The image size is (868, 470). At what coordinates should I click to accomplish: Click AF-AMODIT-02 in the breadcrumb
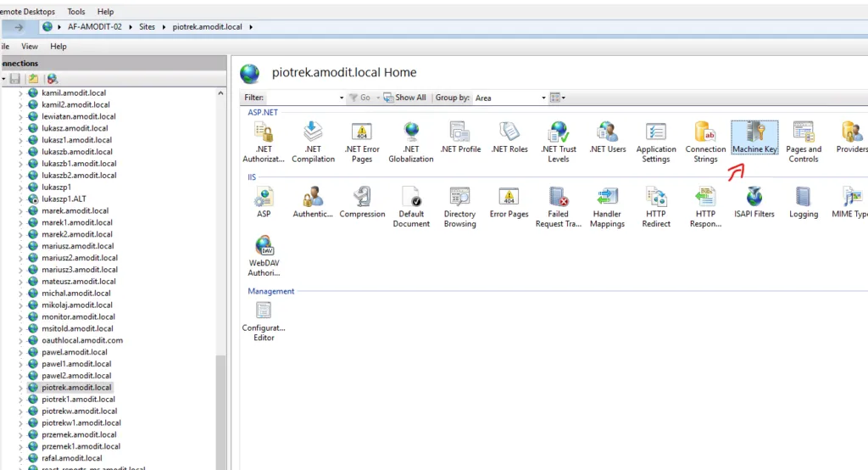coord(95,26)
